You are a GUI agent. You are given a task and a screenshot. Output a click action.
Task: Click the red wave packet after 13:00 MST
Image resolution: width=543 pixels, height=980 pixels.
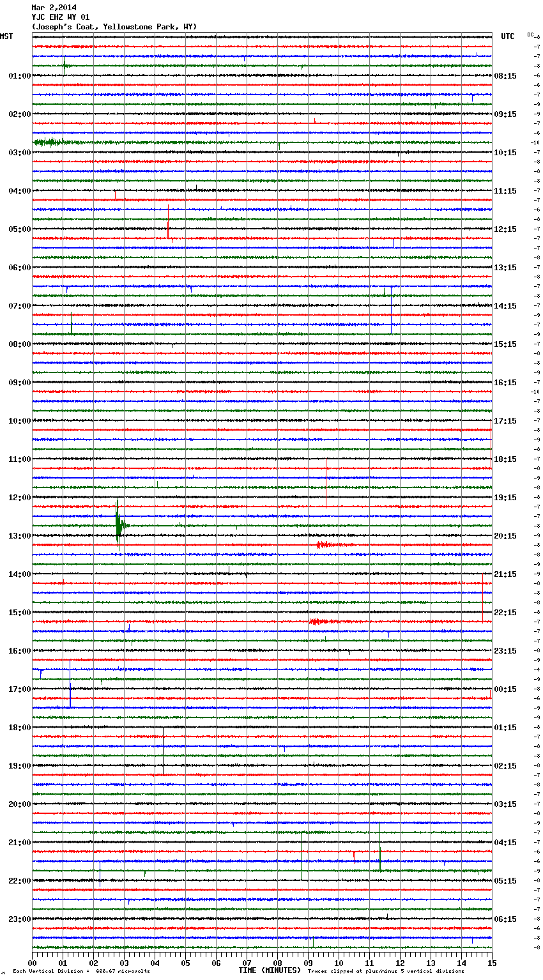tap(333, 545)
